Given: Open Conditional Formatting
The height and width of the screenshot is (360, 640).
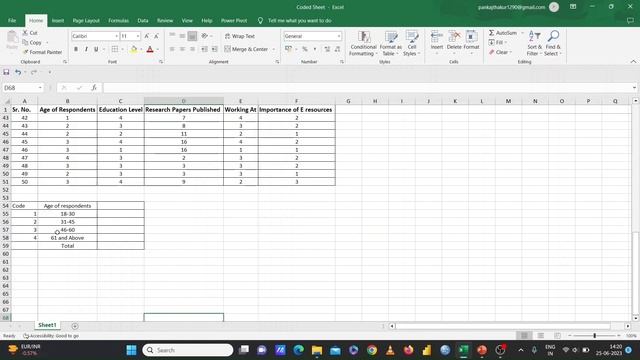Looking at the screenshot, I should (363, 43).
